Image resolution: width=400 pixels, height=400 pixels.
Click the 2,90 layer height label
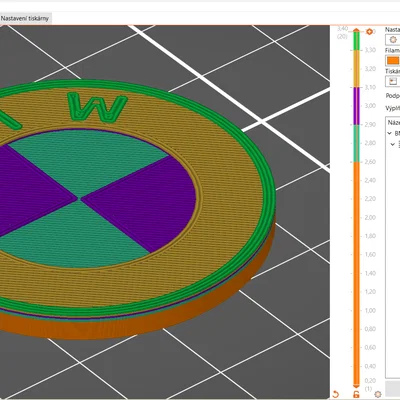[x=370, y=124]
